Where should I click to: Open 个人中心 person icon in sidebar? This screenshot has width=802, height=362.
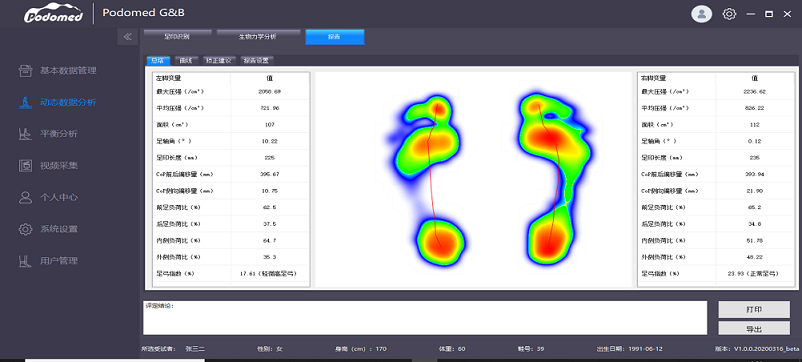point(26,197)
